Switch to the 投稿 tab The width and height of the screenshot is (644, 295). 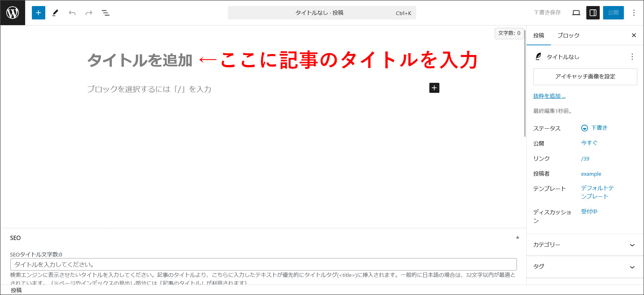[x=539, y=36]
